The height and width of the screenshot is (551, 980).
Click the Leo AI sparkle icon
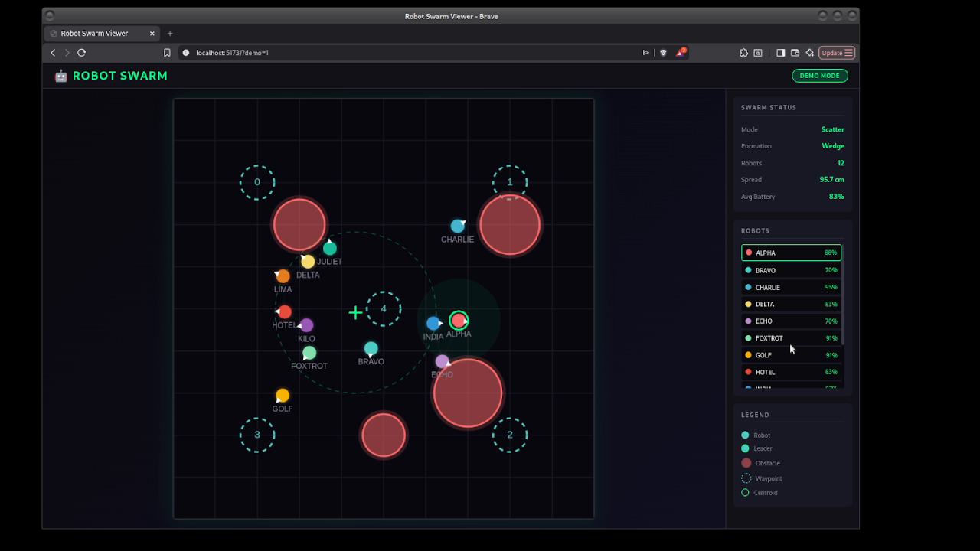point(808,52)
